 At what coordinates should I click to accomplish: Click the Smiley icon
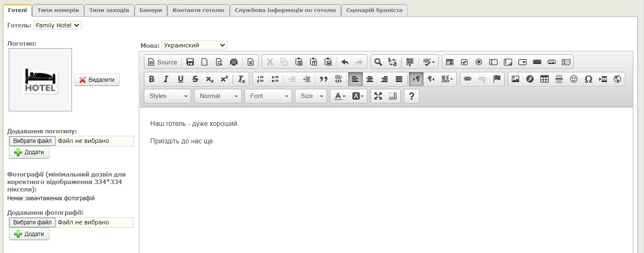tap(574, 79)
